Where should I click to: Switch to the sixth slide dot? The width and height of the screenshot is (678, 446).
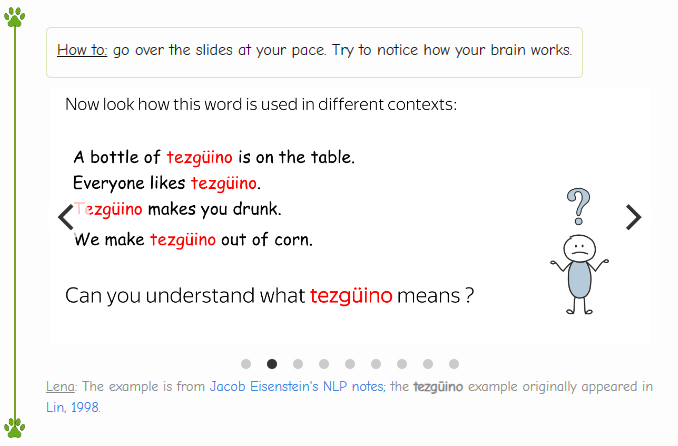376,364
